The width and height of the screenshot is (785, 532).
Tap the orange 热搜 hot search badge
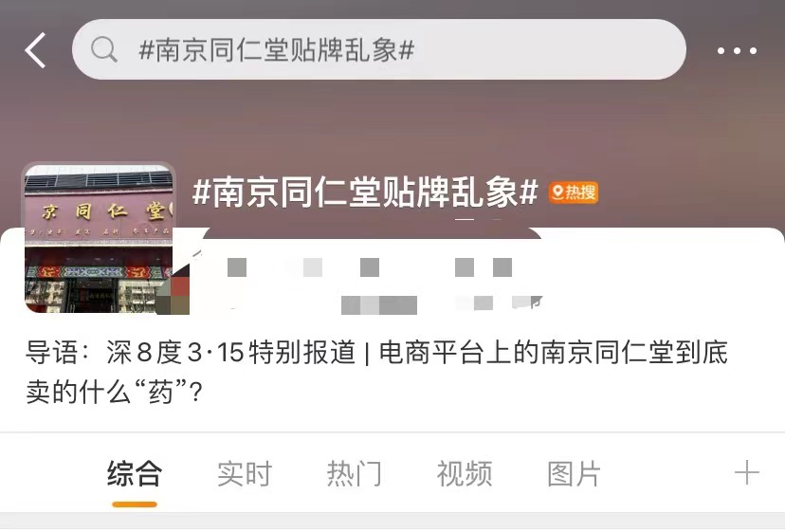pos(574,193)
